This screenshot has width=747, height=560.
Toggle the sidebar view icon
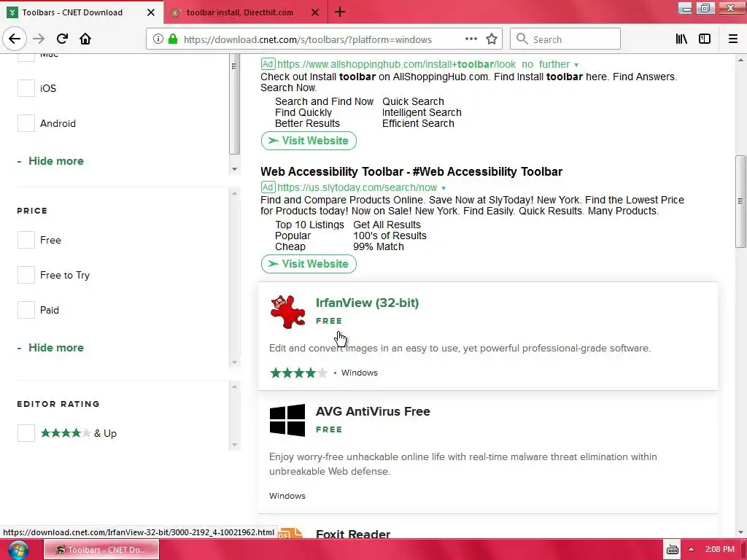[x=705, y=39]
